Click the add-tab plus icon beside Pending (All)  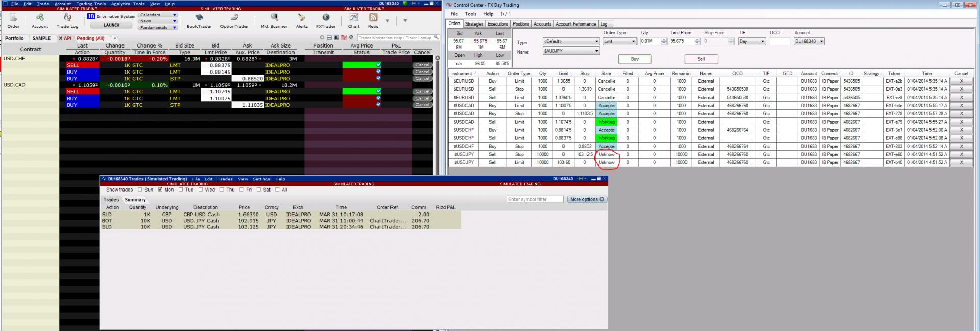click(x=115, y=38)
